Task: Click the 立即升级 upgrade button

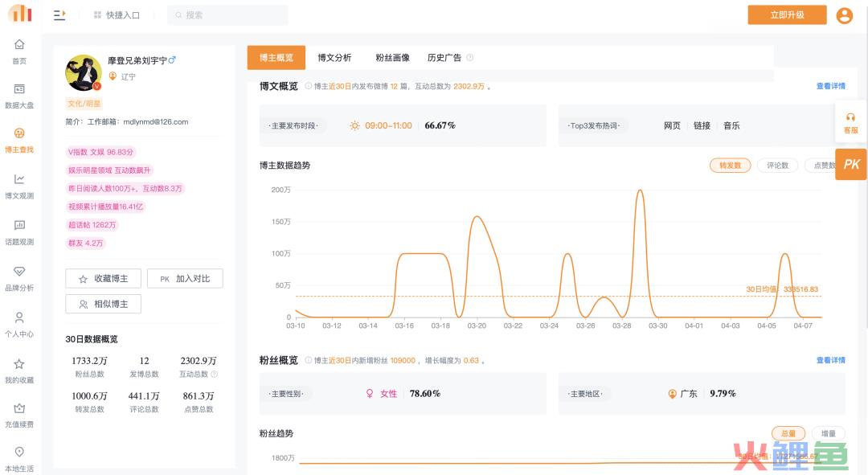Action: point(787,15)
